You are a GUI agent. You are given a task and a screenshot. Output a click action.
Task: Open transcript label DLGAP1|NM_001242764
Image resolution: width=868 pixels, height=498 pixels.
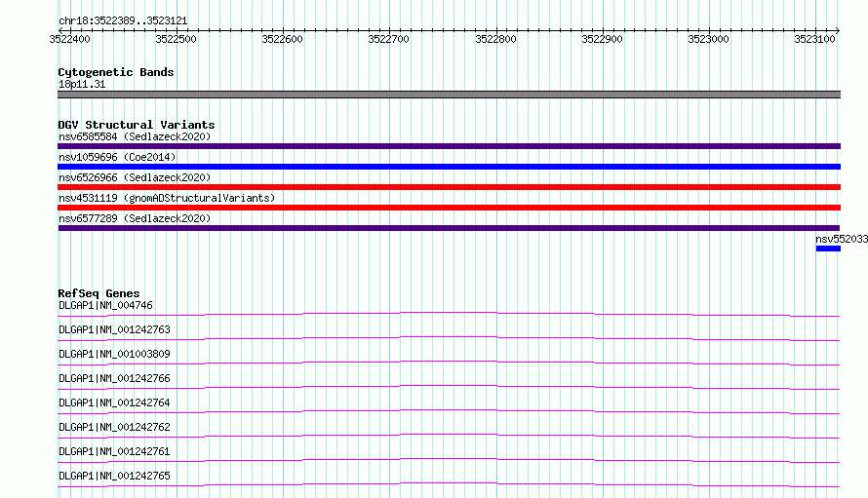point(114,402)
